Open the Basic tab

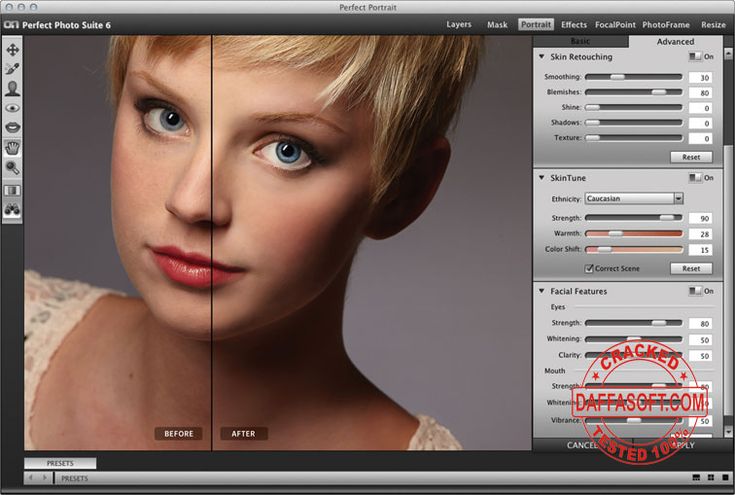580,41
